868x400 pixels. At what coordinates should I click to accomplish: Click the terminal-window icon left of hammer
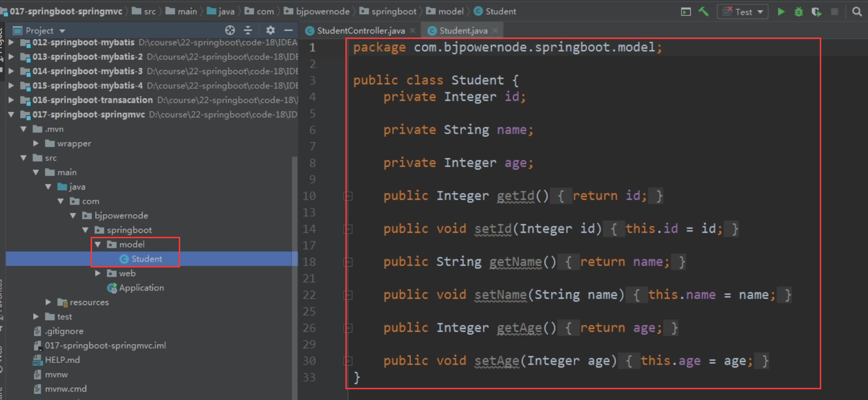[686, 12]
